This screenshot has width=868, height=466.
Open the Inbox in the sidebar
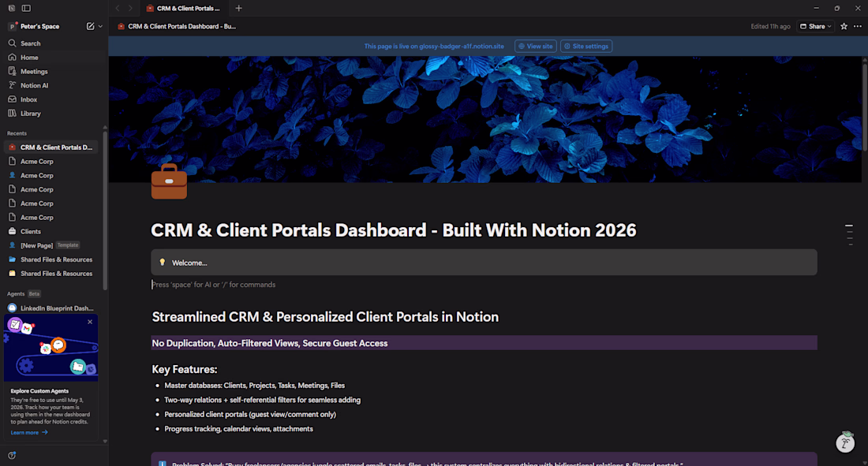click(53, 99)
